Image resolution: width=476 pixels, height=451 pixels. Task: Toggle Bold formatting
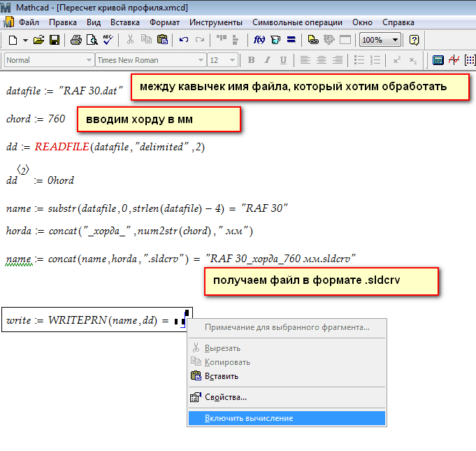pyautogui.click(x=251, y=60)
